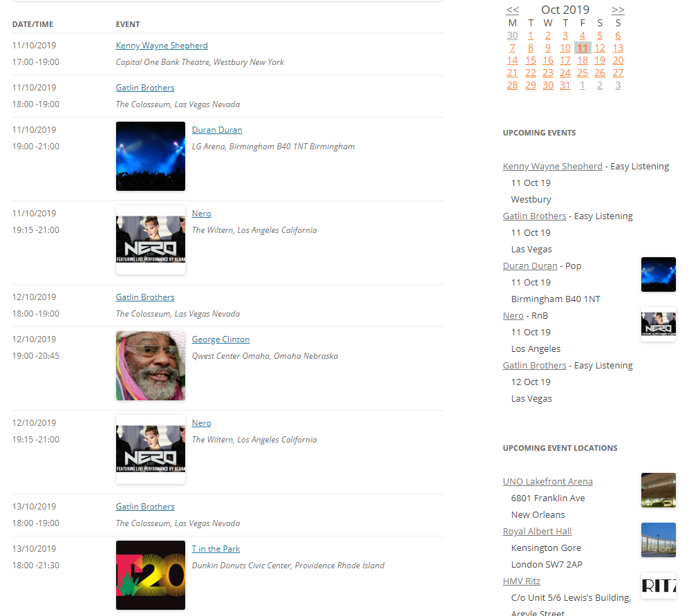Open Nero in Upcoming Events sidebar
698x616 pixels.
coord(513,316)
